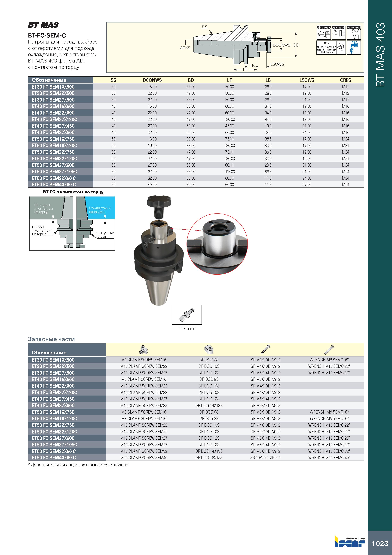This screenshot has height=555, width=392.
Task: Click the BT-FC с контактом по торцу caption
Action: tap(73, 192)
